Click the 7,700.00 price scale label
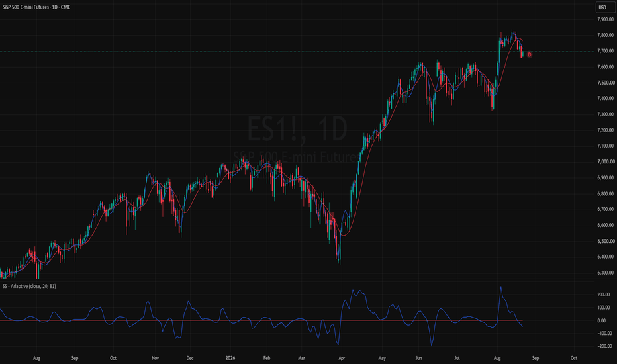 click(605, 51)
